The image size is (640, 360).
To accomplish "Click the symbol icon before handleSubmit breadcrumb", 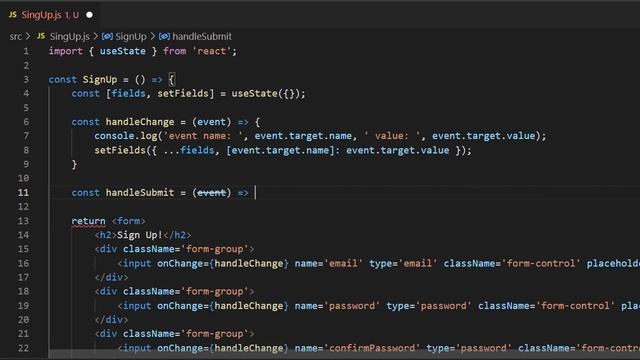I will tap(164, 36).
